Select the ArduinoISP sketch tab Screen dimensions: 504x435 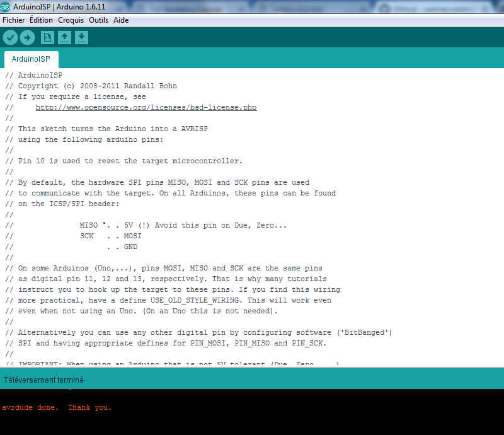[31, 59]
